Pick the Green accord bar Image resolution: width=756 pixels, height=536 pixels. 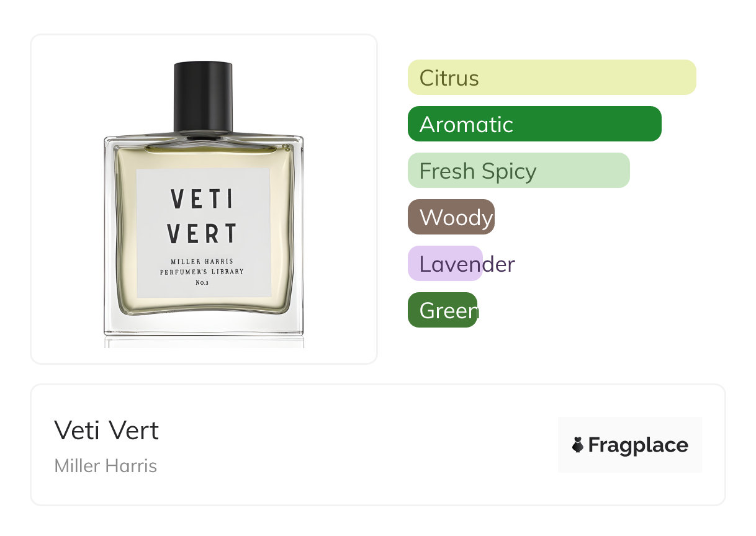443,310
